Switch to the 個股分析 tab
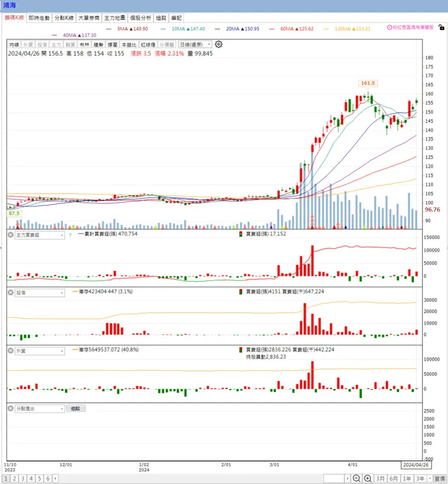 140,18
